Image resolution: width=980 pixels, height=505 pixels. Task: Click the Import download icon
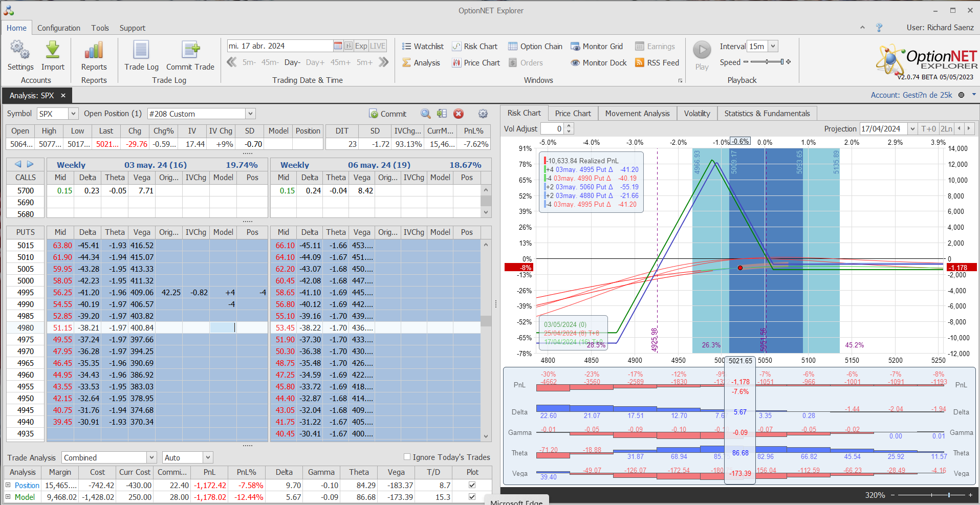[x=53, y=51]
